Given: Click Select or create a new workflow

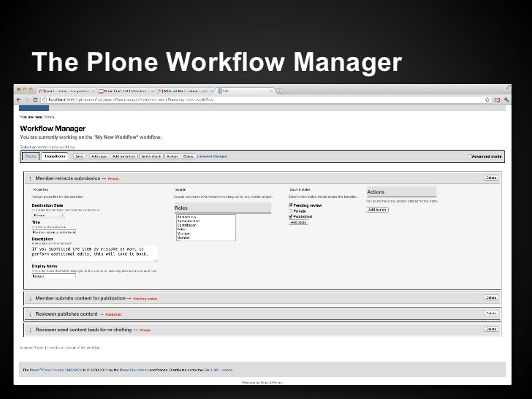Looking at the screenshot, I should (47, 147).
